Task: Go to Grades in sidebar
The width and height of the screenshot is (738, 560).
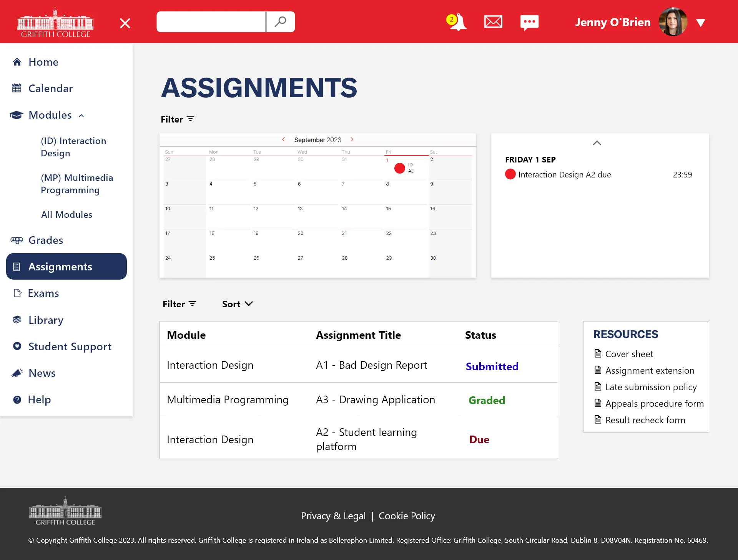Action: point(46,240)
